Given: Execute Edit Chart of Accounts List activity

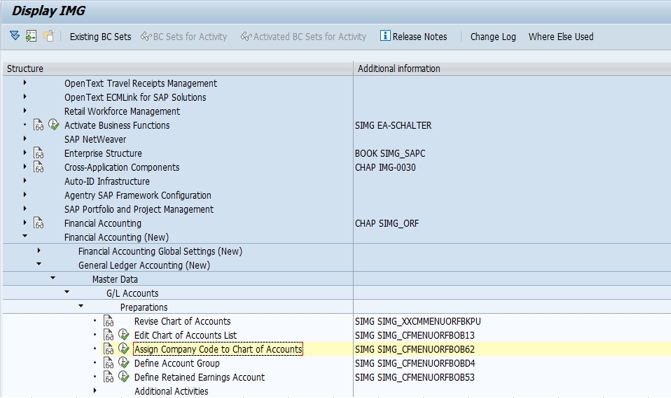Looking at the screenshot, I should [x=124, y=335].
